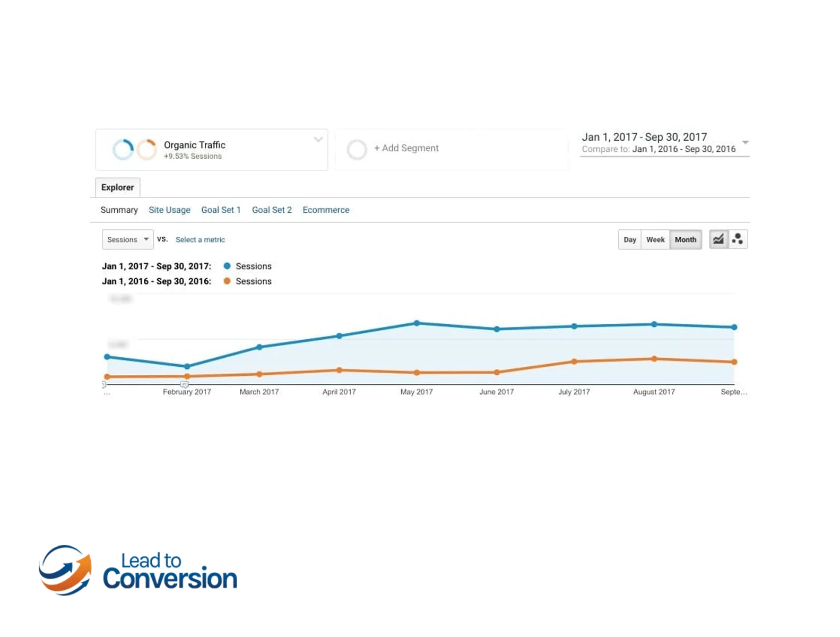Expand the Organic Traffic segment chevron
This screenshot has width=840, height=637.
coord(318,140)
